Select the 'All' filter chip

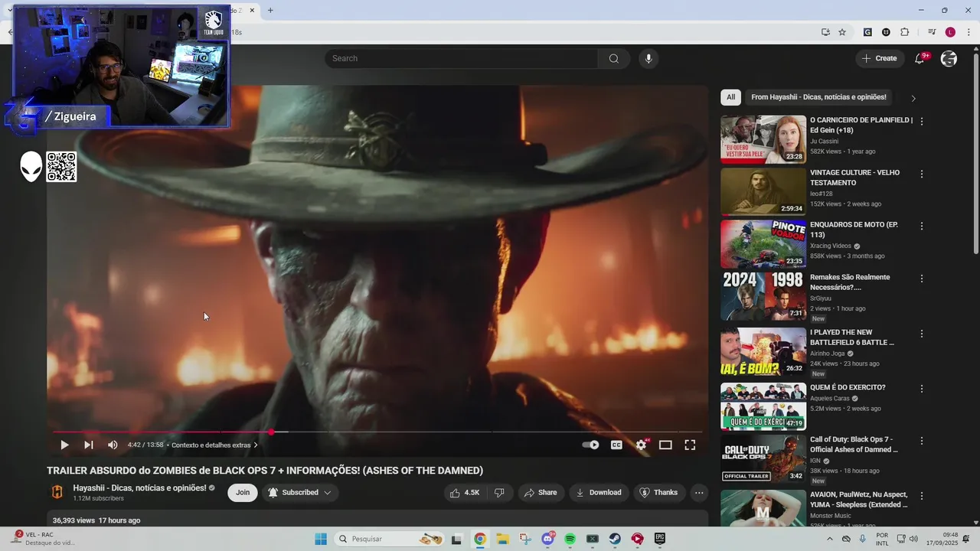(730, 97)
